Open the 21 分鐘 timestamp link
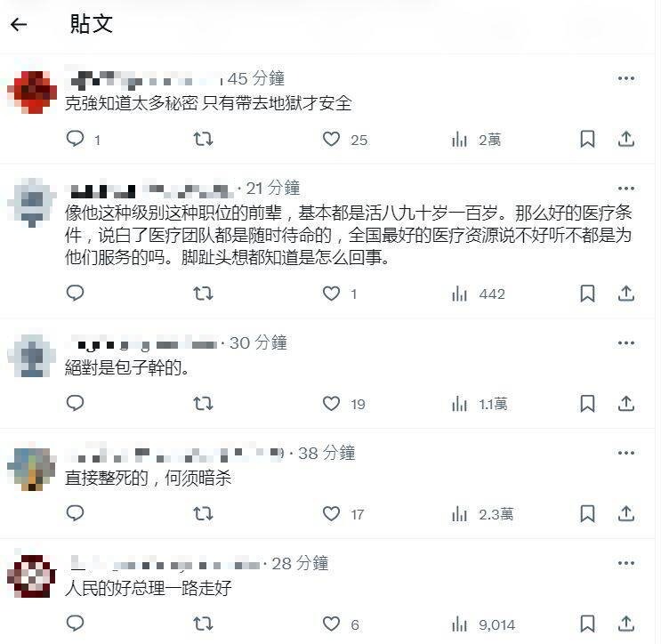Viewport: 661px width, 644px height. click(273, 189)
